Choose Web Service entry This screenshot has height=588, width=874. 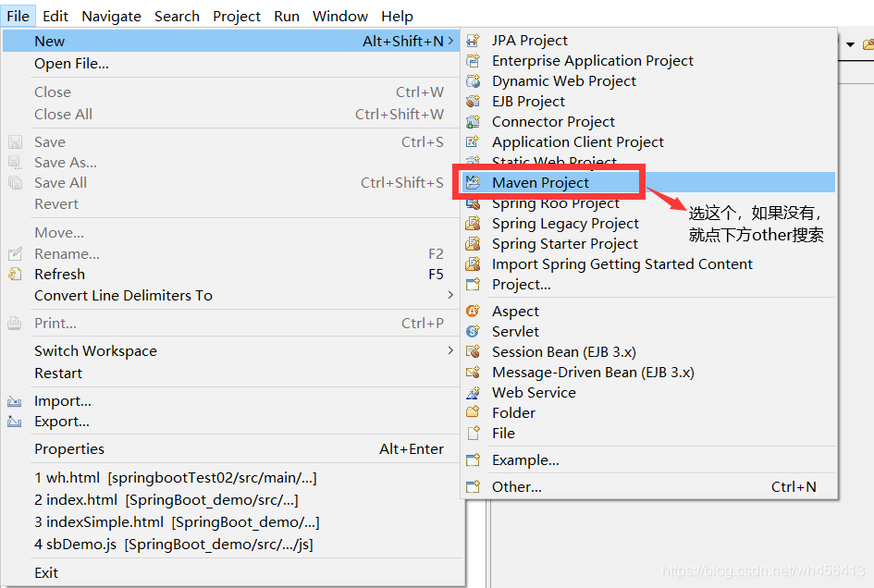[649, 392]
